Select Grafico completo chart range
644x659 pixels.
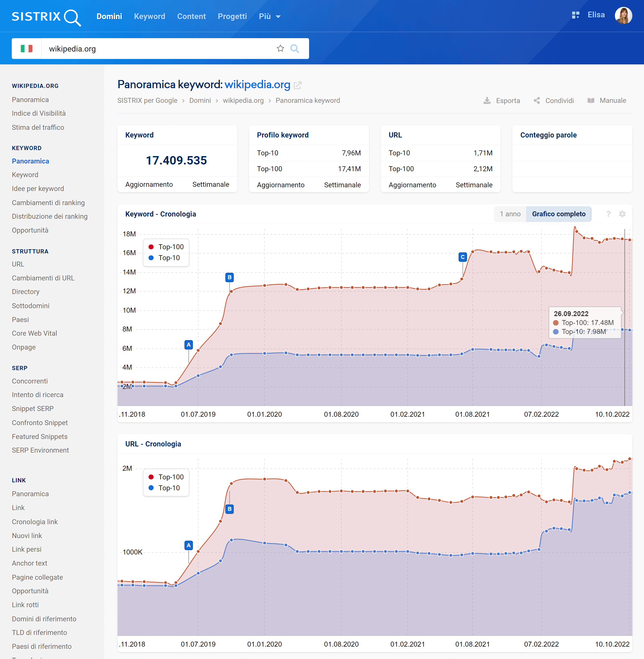pos(559,214)
